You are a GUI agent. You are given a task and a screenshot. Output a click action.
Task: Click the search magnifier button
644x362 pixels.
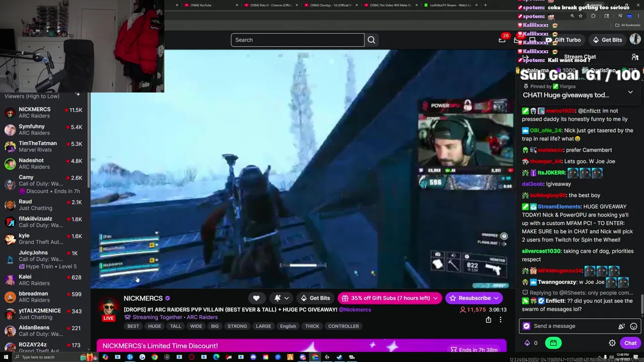tap(371, 40)
